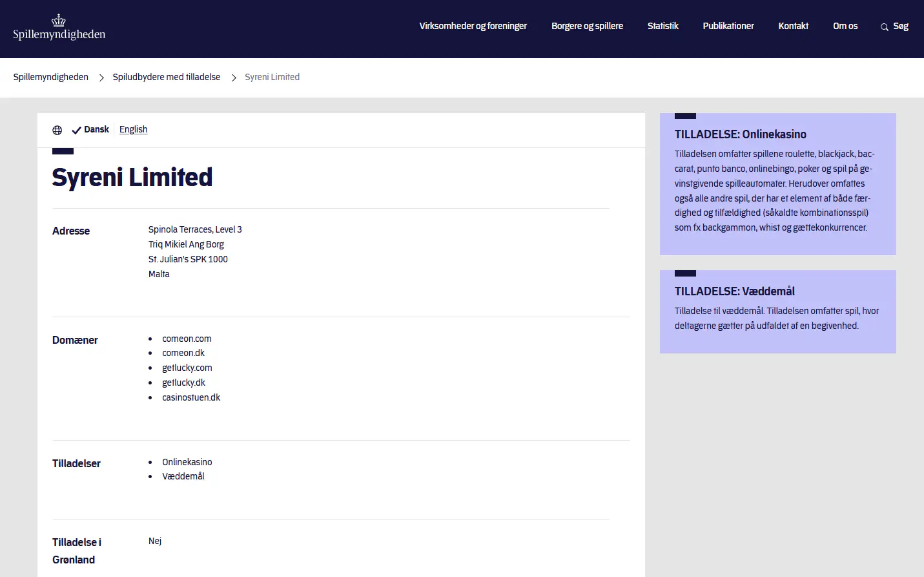Click the comeon.com domain entry
The height and width of the screenshot is (577, 924).
(187, 339)
